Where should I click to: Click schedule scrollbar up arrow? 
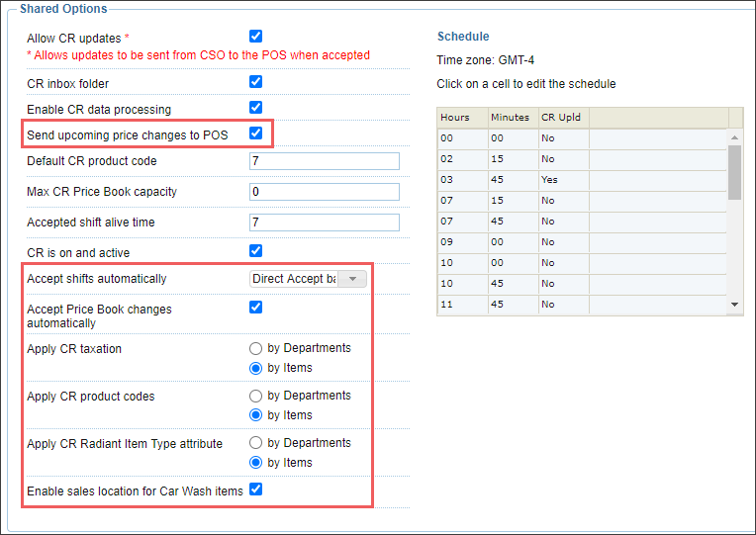click(x=735, y=137)
